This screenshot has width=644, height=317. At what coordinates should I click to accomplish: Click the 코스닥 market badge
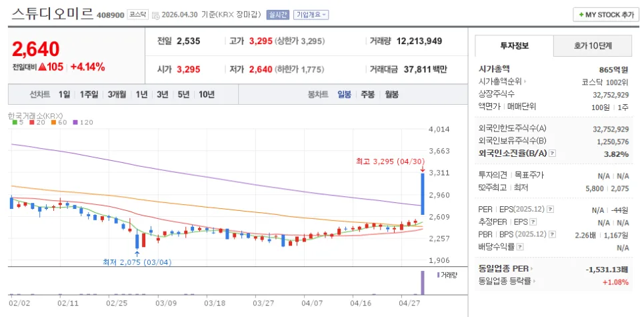137,15
